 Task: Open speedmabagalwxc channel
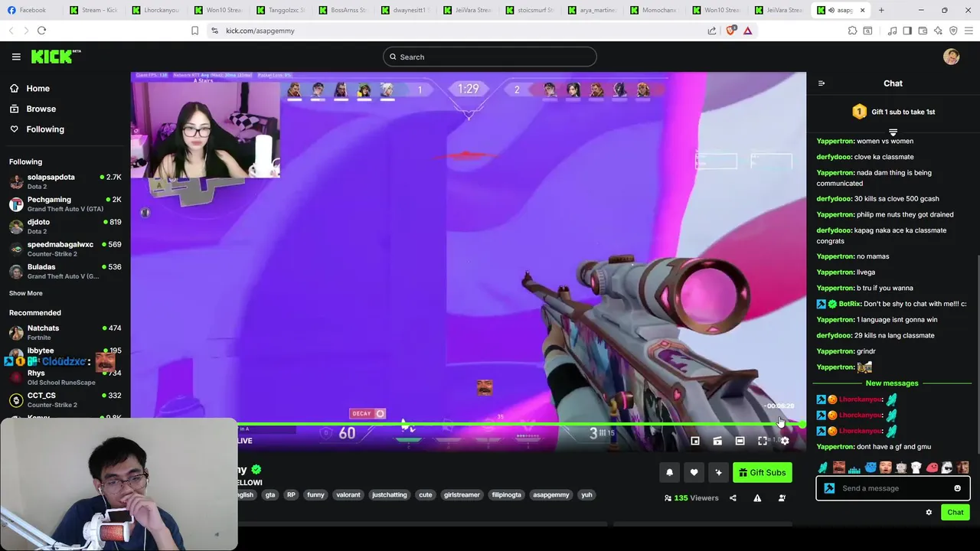tap(65, 249)
